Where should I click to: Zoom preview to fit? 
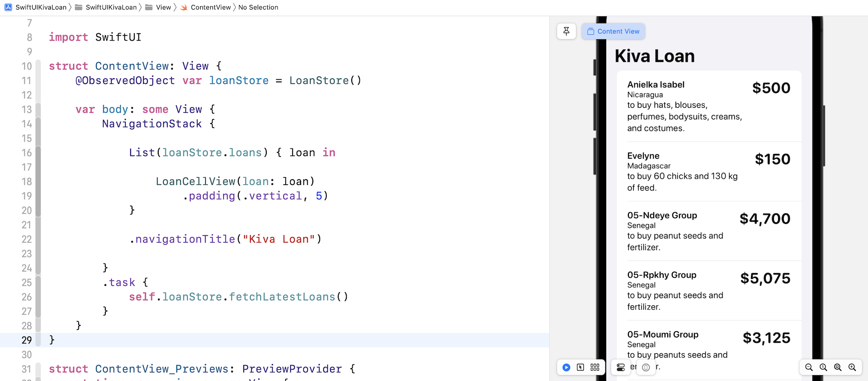tap(838, 367)
